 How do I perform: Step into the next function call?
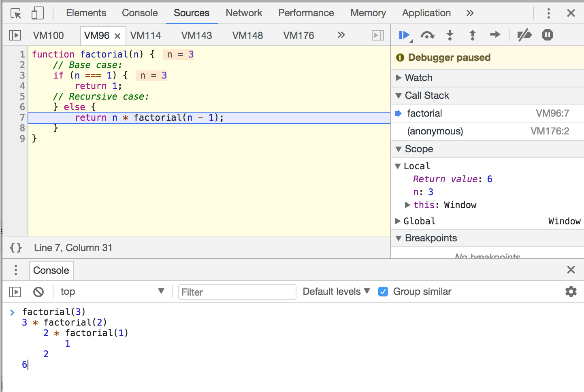(450, 35)
